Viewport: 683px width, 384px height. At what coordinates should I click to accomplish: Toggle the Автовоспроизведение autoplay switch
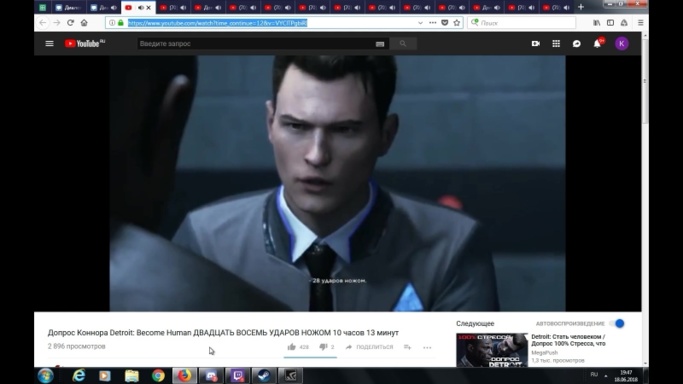coord(617,323)
